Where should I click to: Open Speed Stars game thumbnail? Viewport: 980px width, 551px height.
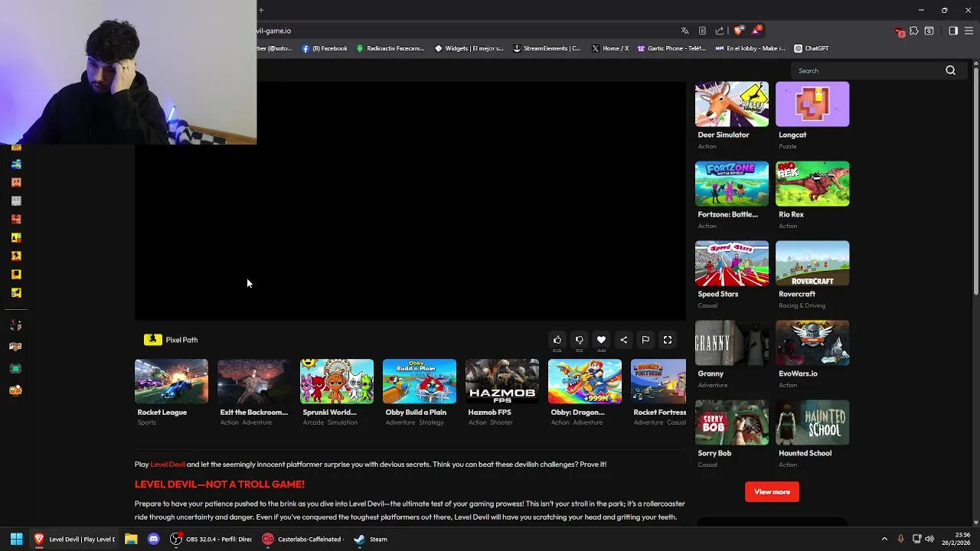(x=731, y=263)
